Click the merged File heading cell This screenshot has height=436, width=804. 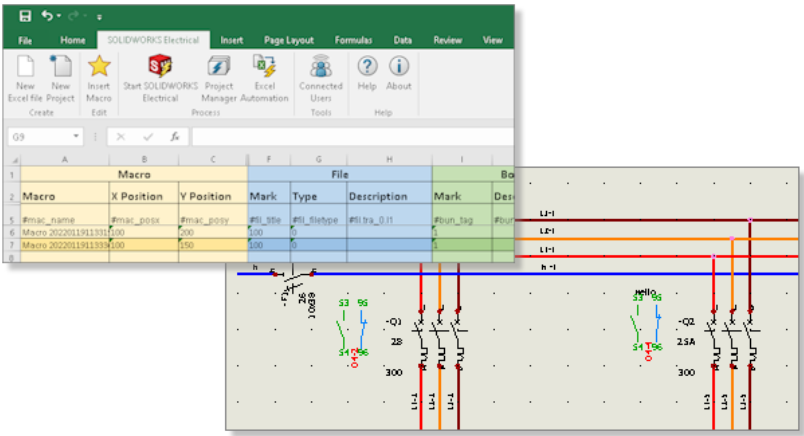(x=340, y=174)
